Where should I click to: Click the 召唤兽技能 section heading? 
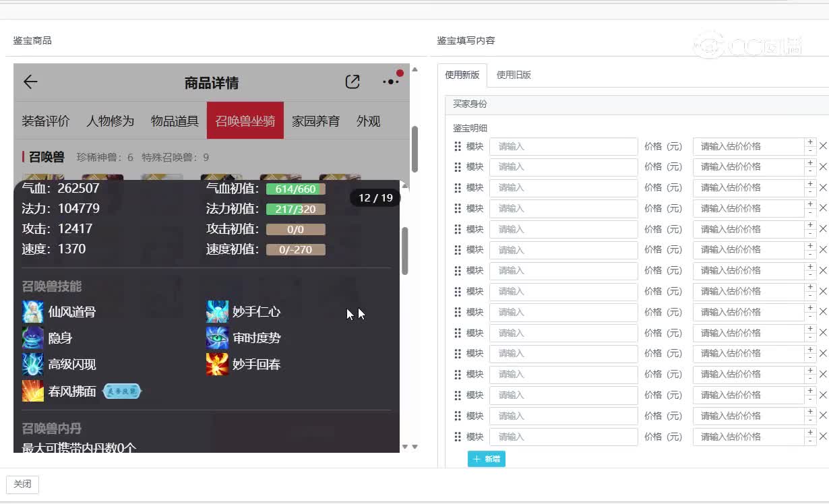pyautogui.click(x=52, y=286)
